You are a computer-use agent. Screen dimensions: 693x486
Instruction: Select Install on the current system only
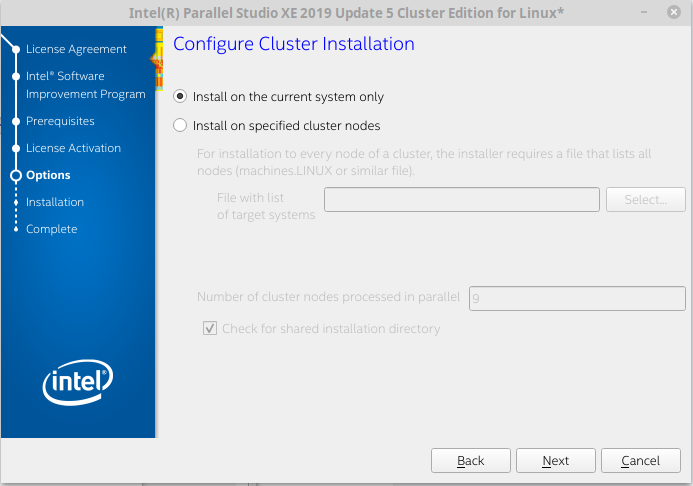(x=180, y=97)
